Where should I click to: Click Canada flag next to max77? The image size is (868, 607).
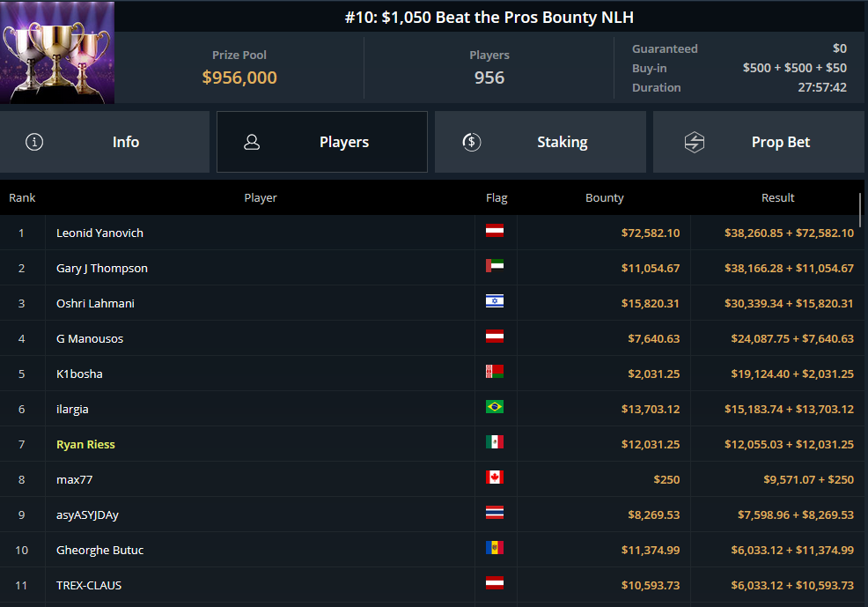coord(495,478)
